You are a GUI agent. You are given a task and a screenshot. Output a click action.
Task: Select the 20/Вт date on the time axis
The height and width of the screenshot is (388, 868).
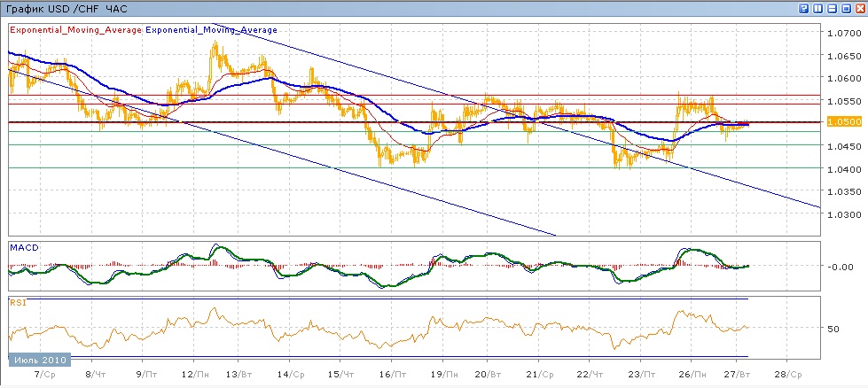coord(489,374)
